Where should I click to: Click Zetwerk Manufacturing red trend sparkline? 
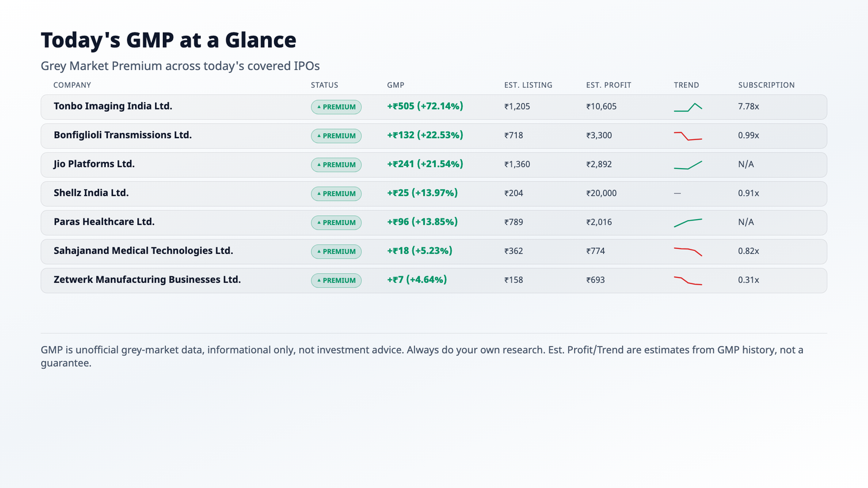pyautogui.click(x=688, y=280)
